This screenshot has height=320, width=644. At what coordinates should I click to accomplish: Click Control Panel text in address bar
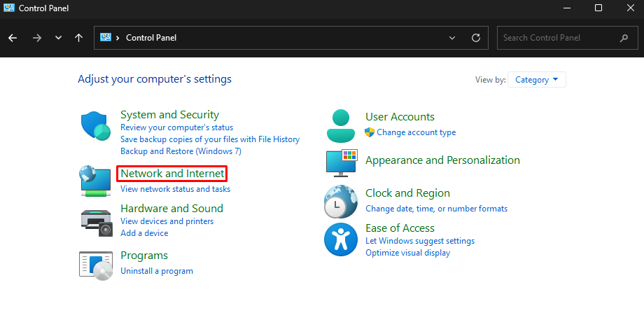coord(151,38)
